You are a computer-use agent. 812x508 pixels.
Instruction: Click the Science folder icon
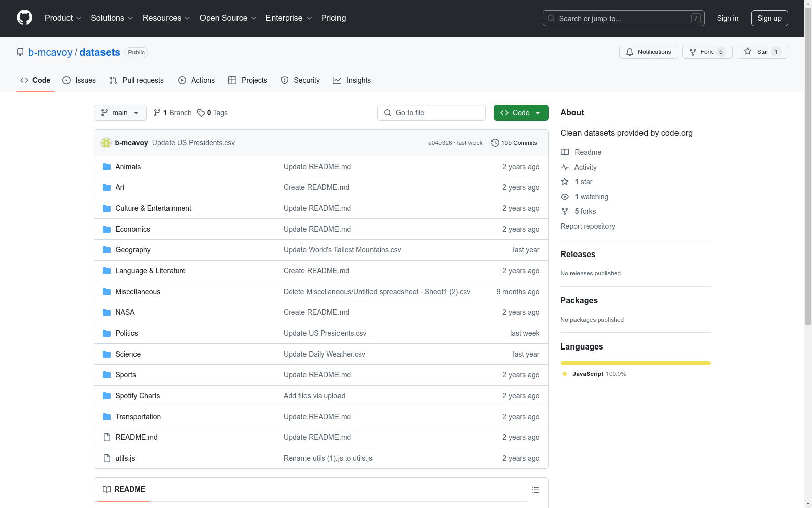[x=107, y=354]
